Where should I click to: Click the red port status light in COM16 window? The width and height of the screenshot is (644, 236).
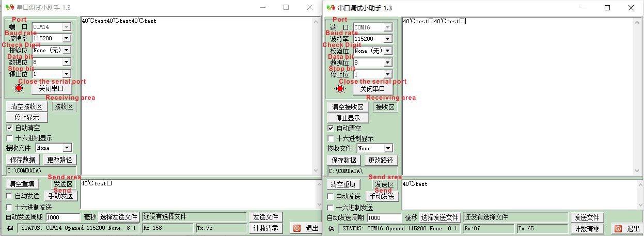pos(340,89)
